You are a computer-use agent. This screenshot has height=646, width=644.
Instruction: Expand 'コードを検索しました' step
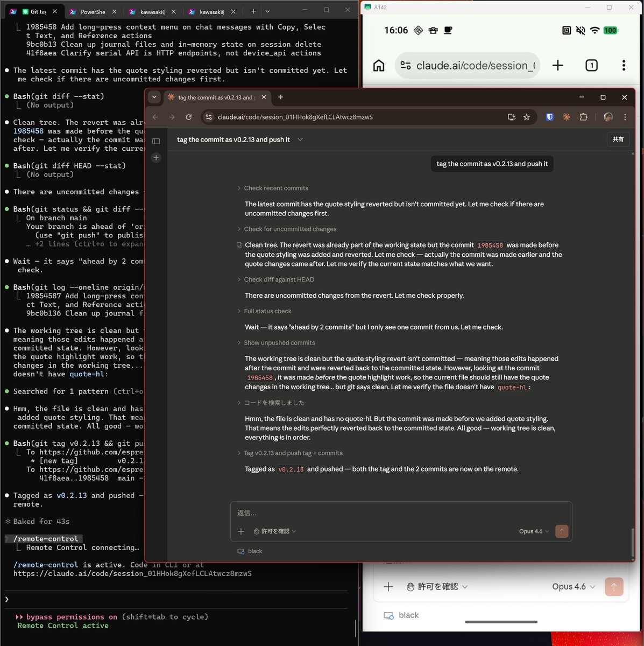pyautogui.click(x=271, y=403)
